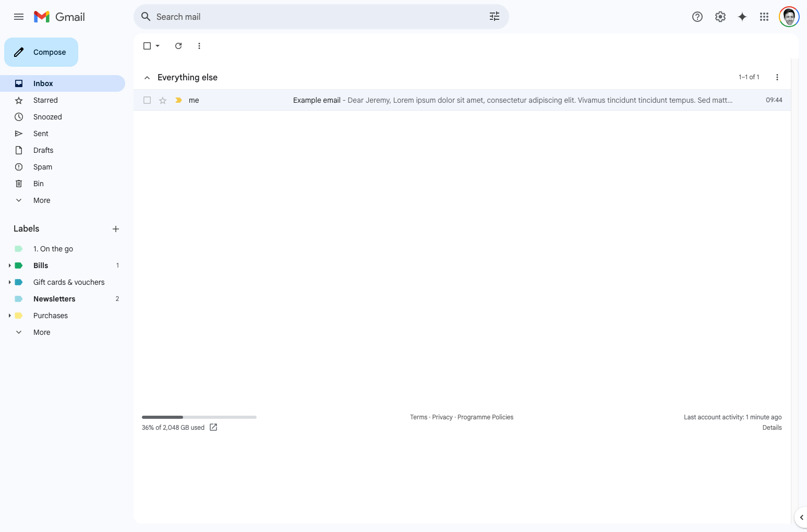The height and width of the screenshot is (532, 807).
Task: Open the Example email message
Action: point(462,100)
